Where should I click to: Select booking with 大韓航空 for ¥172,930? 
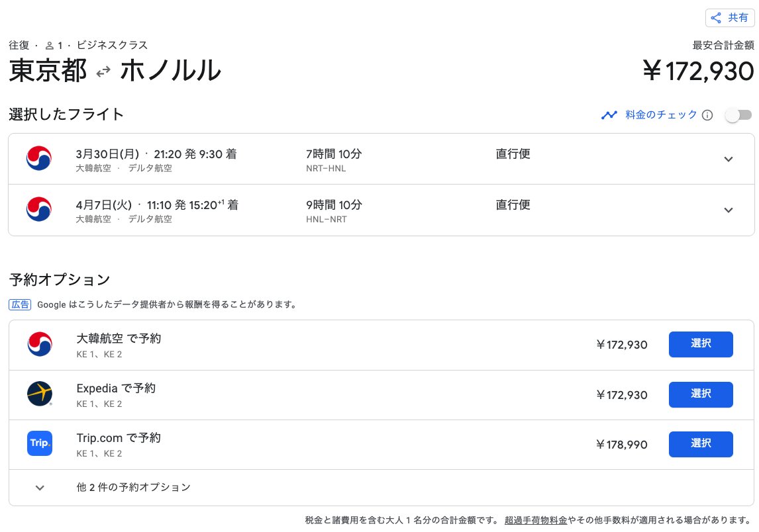[x=701, y=344]
